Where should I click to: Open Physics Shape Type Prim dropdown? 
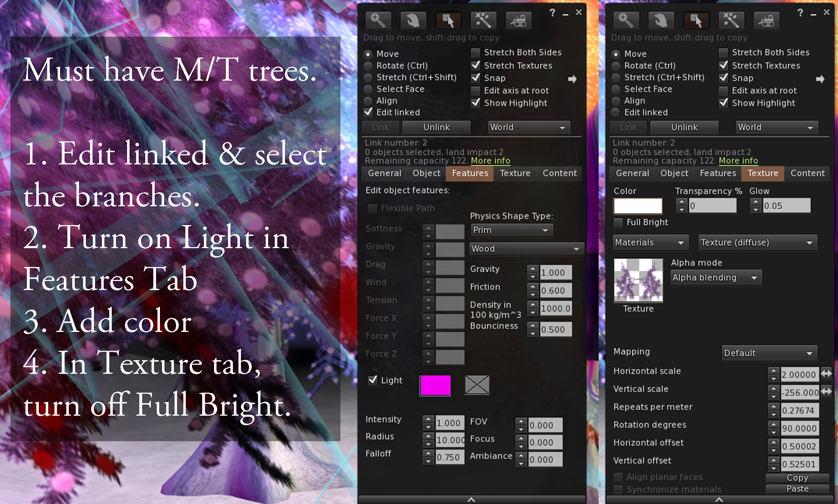(x=511, y=230)
